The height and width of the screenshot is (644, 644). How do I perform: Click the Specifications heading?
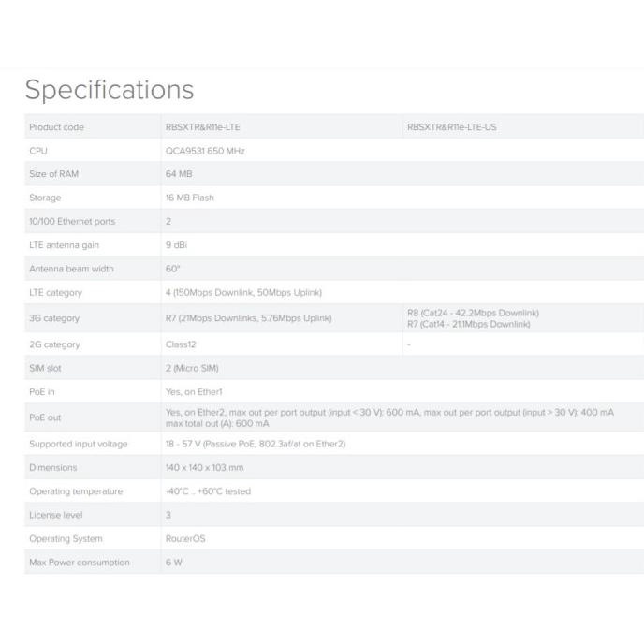pos(110,90)
